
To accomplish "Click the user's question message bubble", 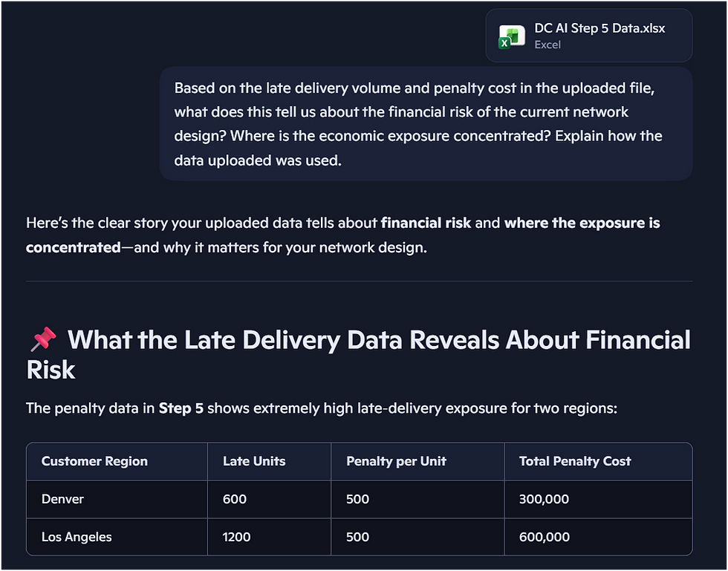I will (x=426, y=124).
